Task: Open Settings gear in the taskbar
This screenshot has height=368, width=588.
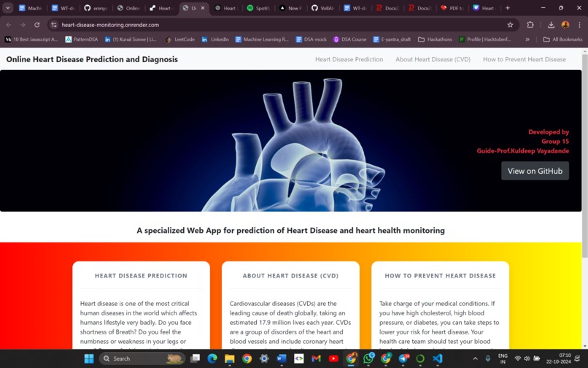Action: coord(264,359)
